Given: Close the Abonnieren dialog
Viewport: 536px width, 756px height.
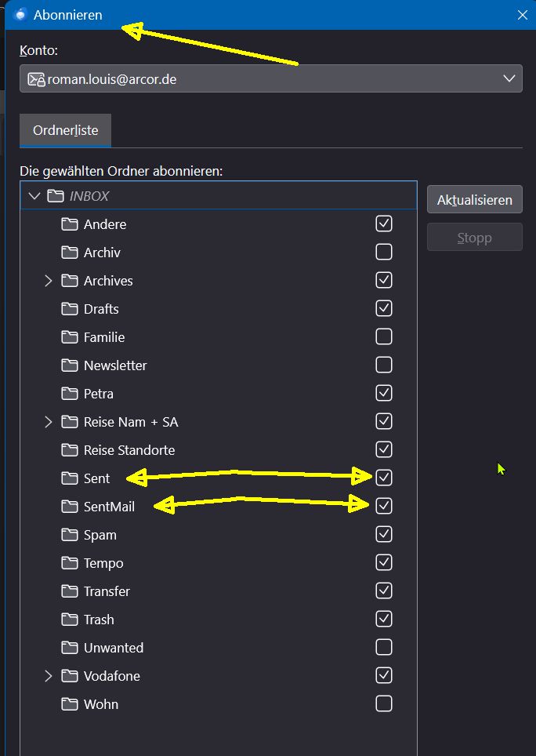Looking at the screenshot, I should point(523,15).
